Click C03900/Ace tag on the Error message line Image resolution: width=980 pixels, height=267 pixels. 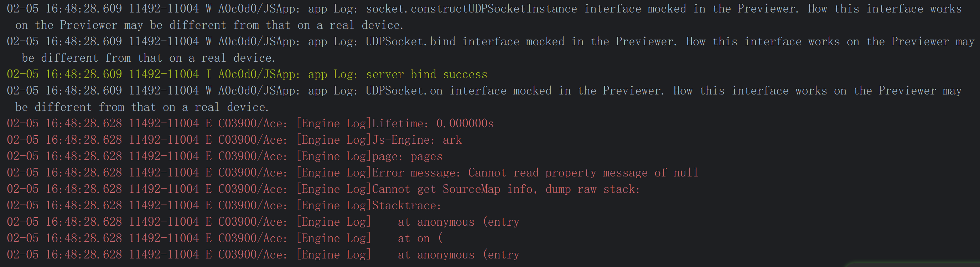(253, 173)
